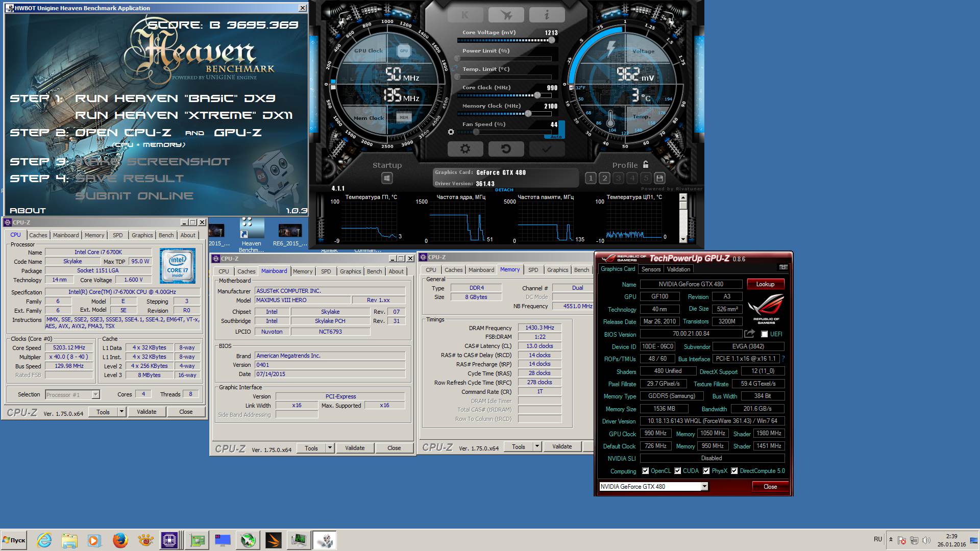Open Afterburner information i button
Screen dimensions: 980x551
point(547,15)
